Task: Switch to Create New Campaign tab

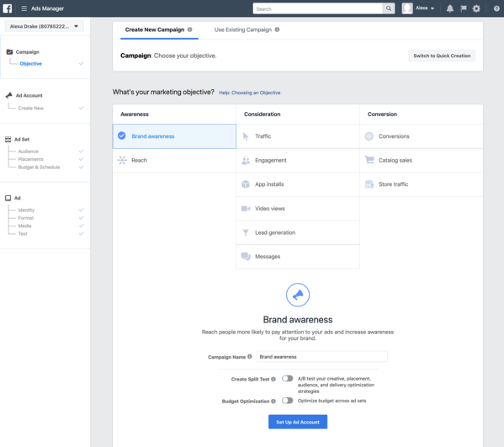Action: 159,30
